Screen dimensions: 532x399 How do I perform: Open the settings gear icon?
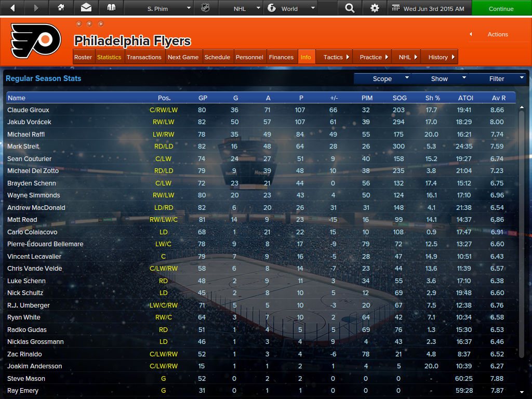(x=375, y=8)
